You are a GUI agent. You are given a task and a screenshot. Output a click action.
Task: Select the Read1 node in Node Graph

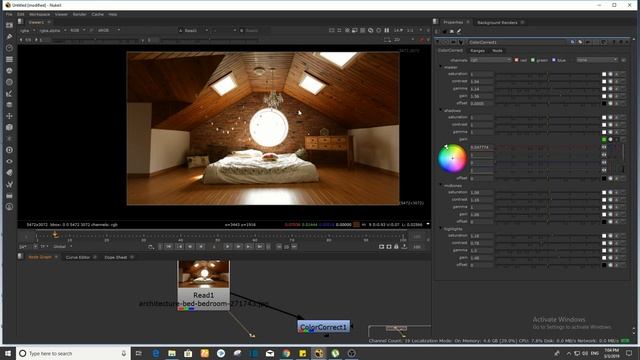[204, 285]
